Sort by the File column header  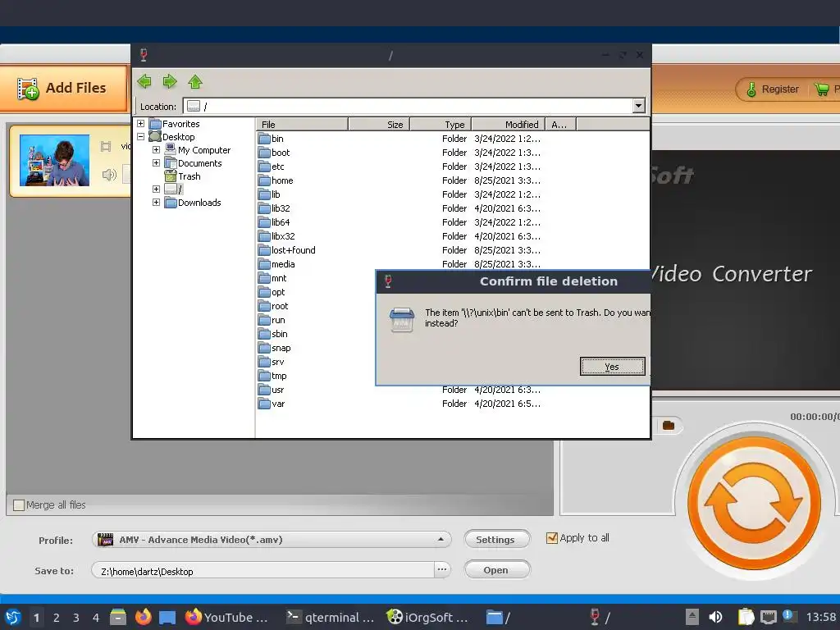click(x=302, y=125)
